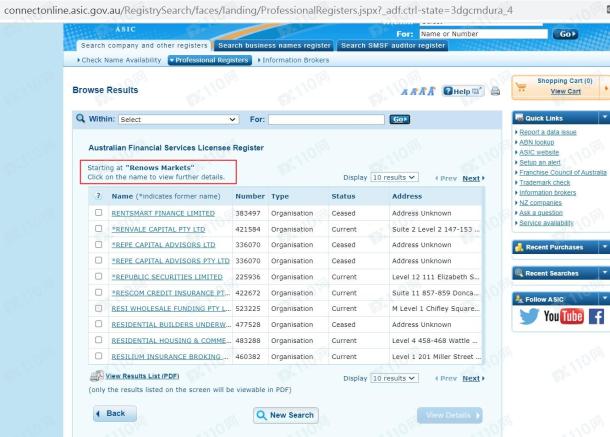Select the largest text size A icon
The width and height of the screenshot is (610, 437).
point(431,91)
